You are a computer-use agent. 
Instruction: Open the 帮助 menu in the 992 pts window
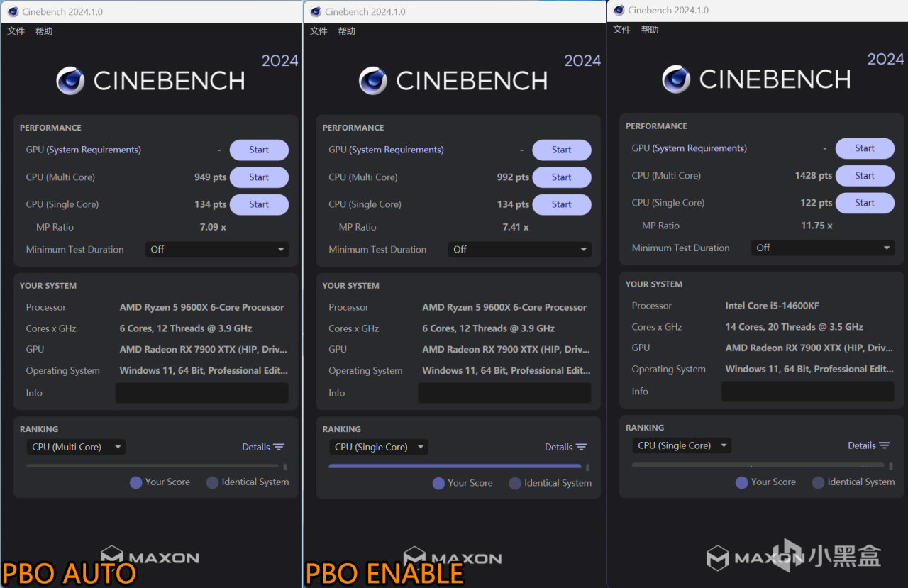point(347,31)
